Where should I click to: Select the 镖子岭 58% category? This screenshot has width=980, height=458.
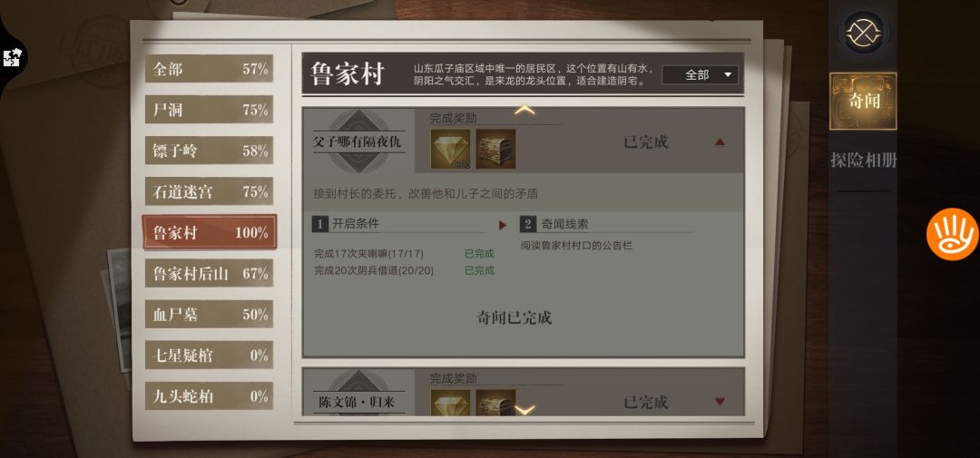click(x=210, y=151)
